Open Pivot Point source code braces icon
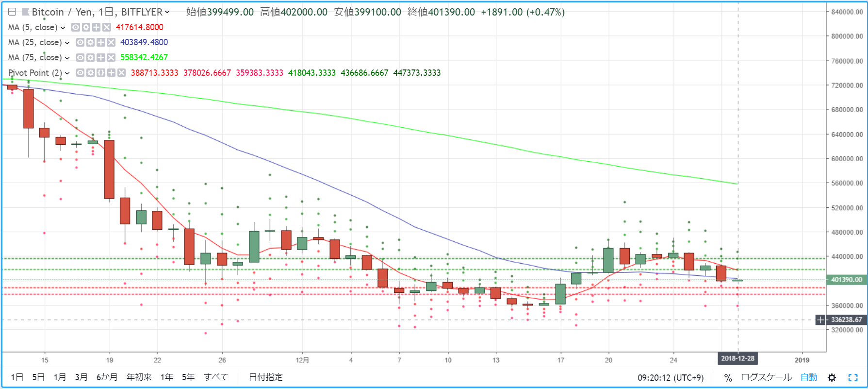The image size is (868, 389). (101, 72)
